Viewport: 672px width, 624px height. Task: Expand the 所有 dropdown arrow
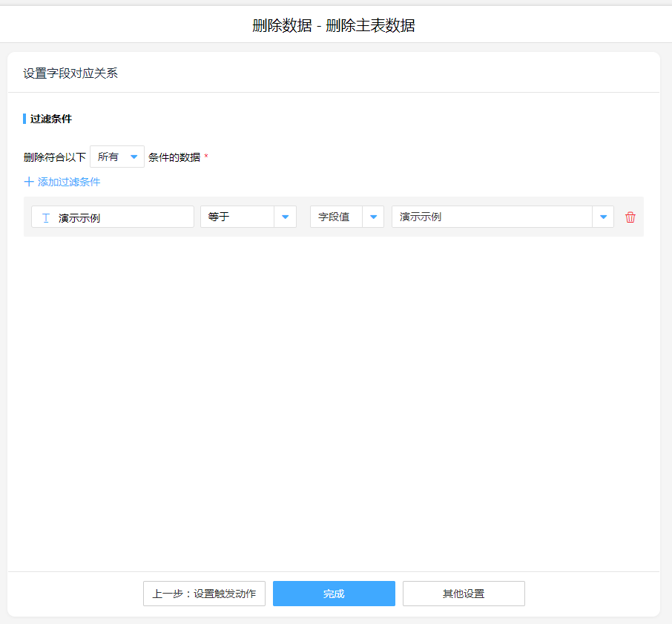coord(134,157)
